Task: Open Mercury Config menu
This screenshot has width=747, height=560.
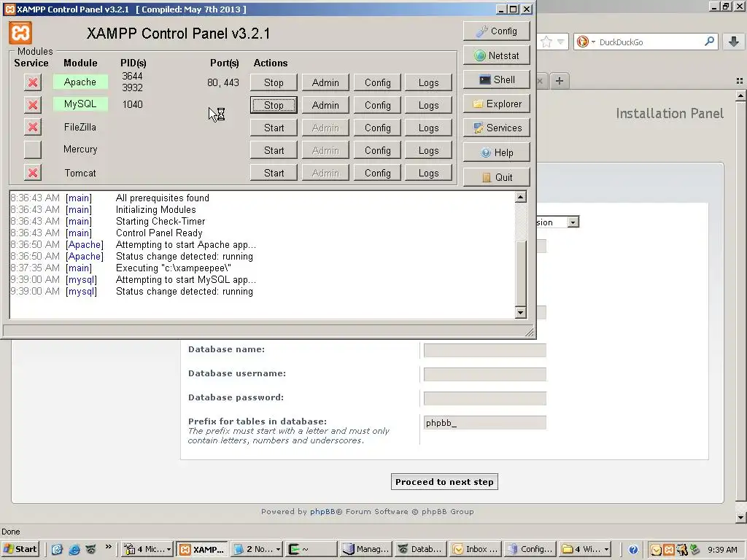Action: coord(377,150)
